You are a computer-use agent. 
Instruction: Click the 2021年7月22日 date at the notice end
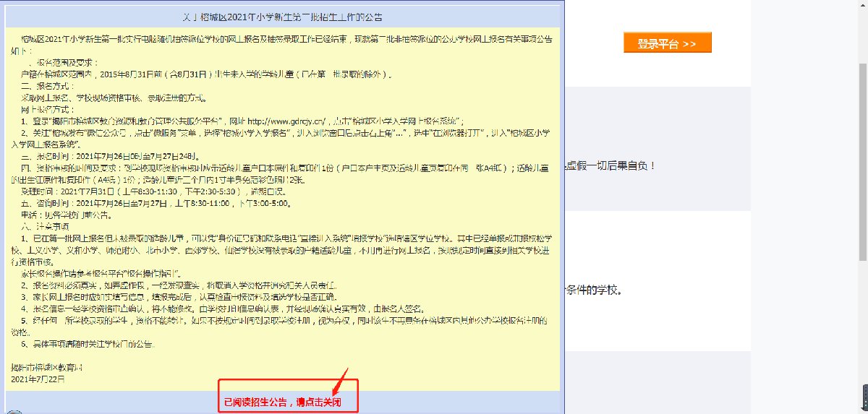[38, 379]
